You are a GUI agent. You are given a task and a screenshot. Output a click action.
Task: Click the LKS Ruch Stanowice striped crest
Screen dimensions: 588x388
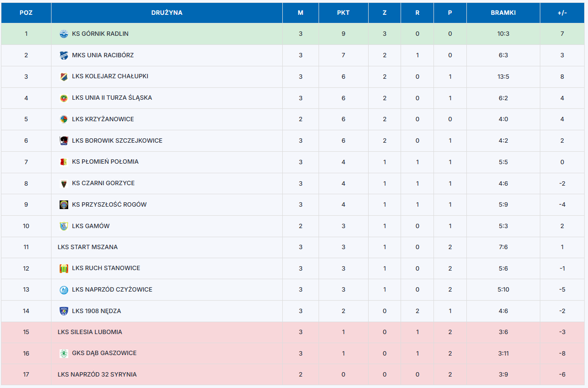[x=64, y=268]
